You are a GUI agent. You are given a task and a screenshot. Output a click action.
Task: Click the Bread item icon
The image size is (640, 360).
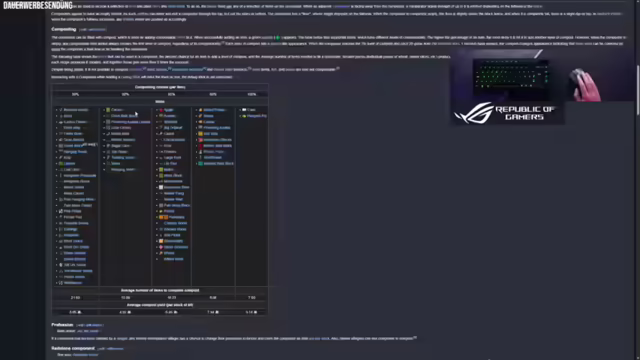[x=200, y=116]
